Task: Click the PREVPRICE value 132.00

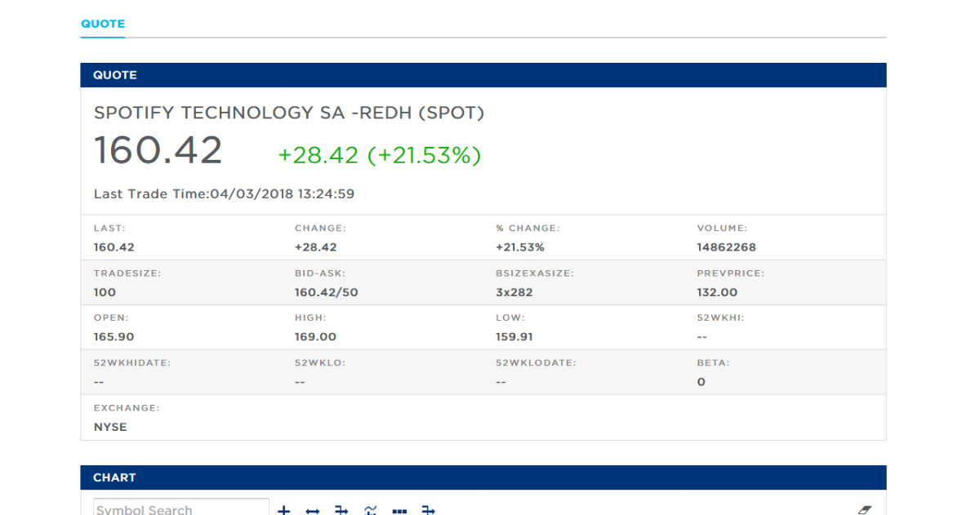Action: 717,292
